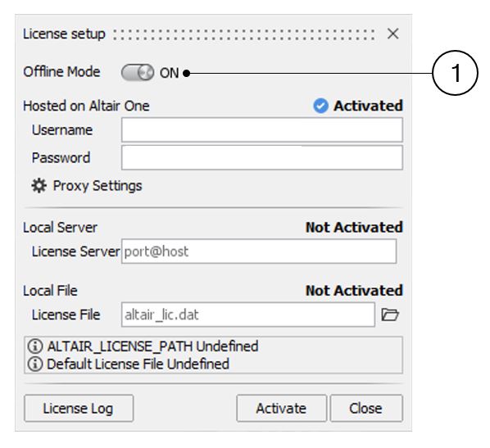490x448 pixels.
Task: Click the Default License File Undefined message
Action: click(138, 364)
